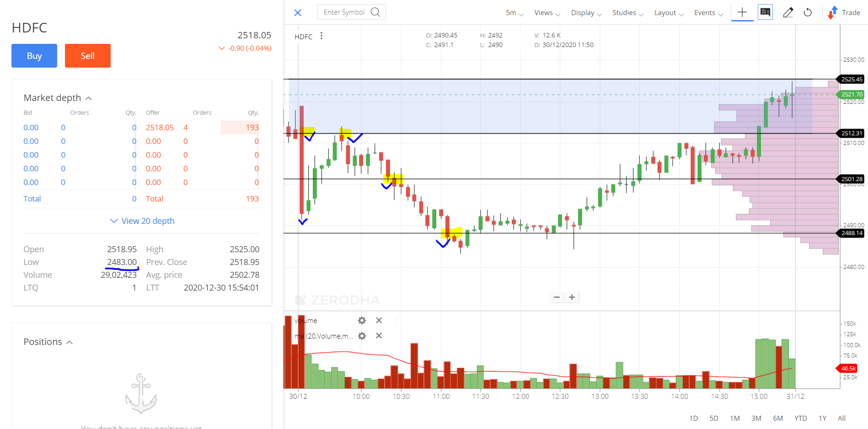This screenshot has height=429, width=868.
Task: Select the 1Y range
Action: coord(822,418)
